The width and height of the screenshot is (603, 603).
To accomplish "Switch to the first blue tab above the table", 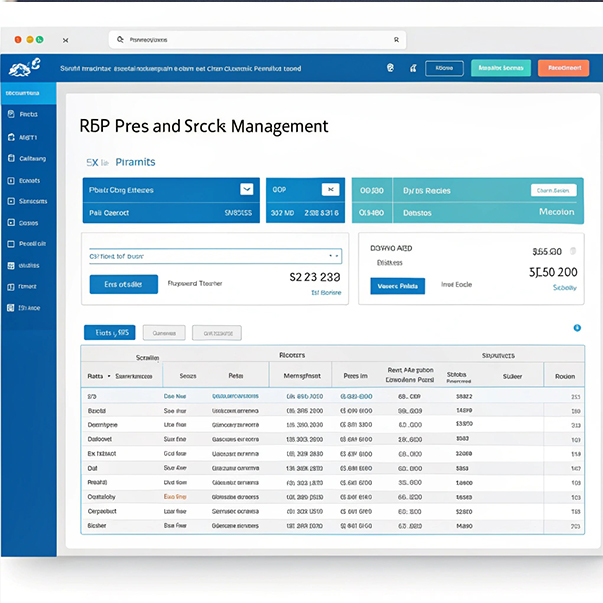I will [110, 333].
